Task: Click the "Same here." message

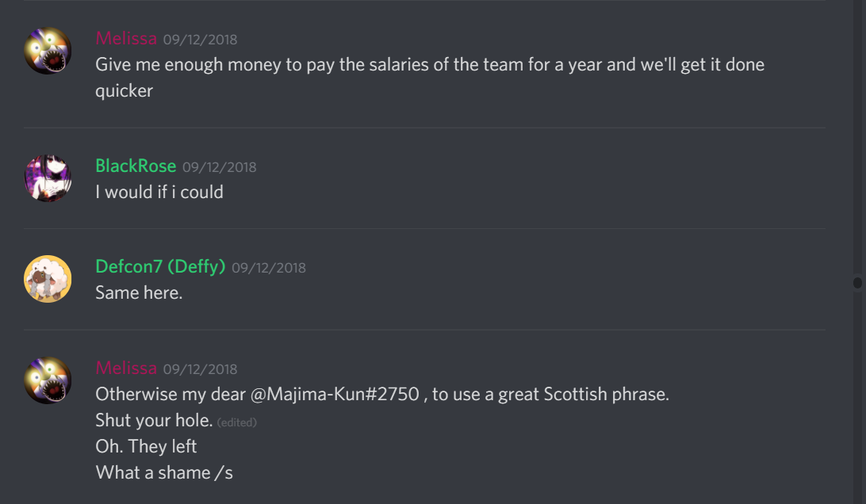Action: 139,292
